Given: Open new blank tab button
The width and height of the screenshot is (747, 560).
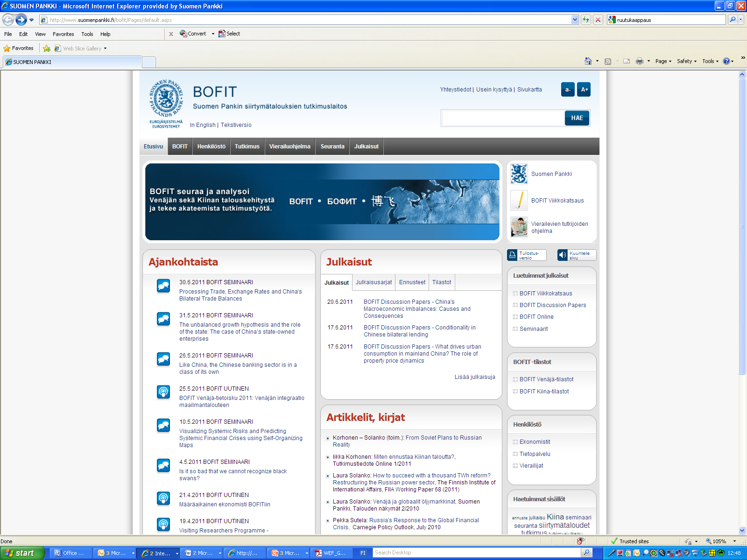Looking at the screenshot, I should point(149,62).
